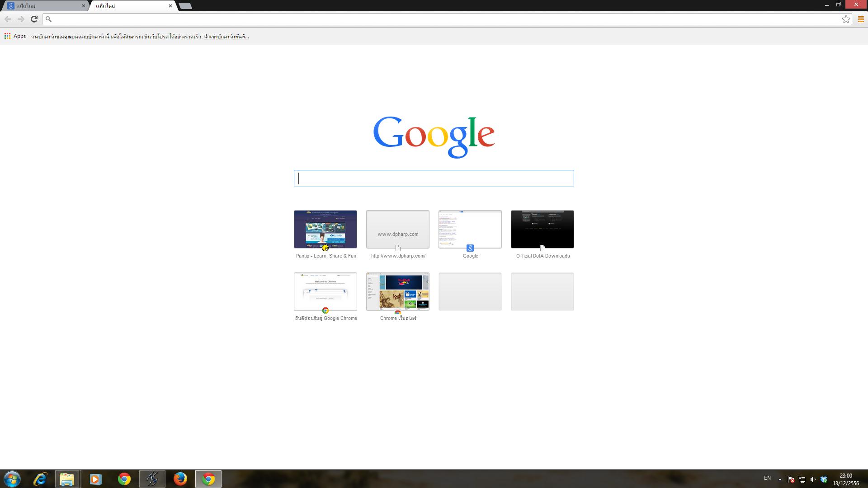Switch to the first tab
This screenshot has width=868, height=488.
(44, 6)
